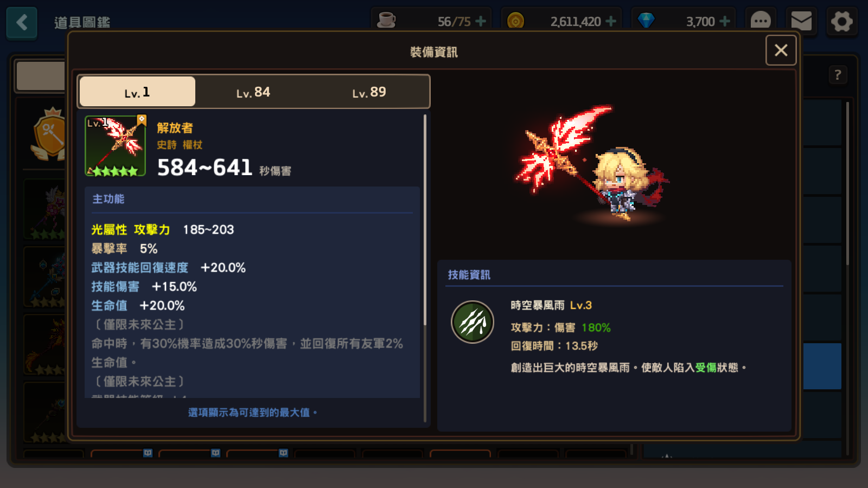The height and width of the screenshot is (488, 868).
Task: Open the chat speech bubble
Action: pos(761,22)
